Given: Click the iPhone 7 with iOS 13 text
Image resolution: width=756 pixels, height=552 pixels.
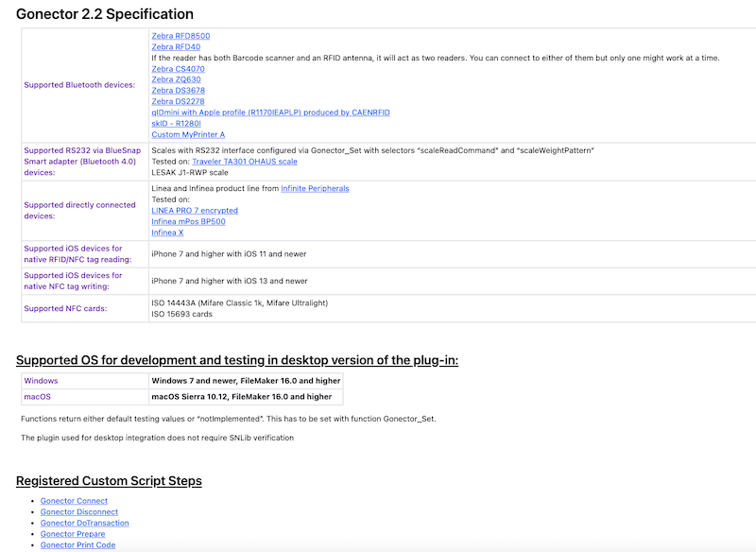Looking at the screenshot, I should (229, 281).
